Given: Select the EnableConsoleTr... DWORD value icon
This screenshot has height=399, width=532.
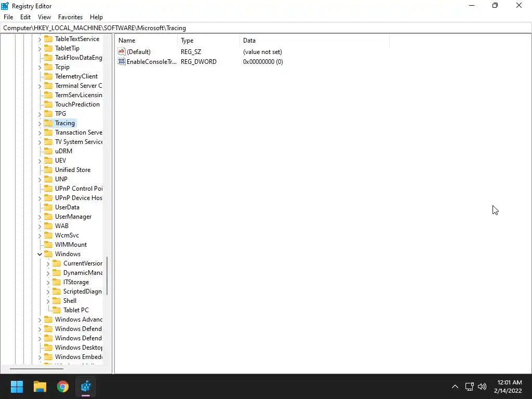Looking at the screenshot, I should (122, 61).
